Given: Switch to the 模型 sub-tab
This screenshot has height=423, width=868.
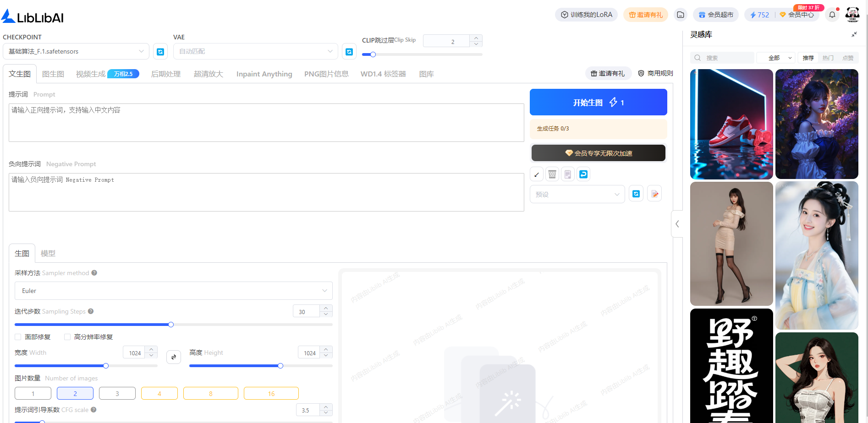Looking at the screenshot, I should (48, 253).
